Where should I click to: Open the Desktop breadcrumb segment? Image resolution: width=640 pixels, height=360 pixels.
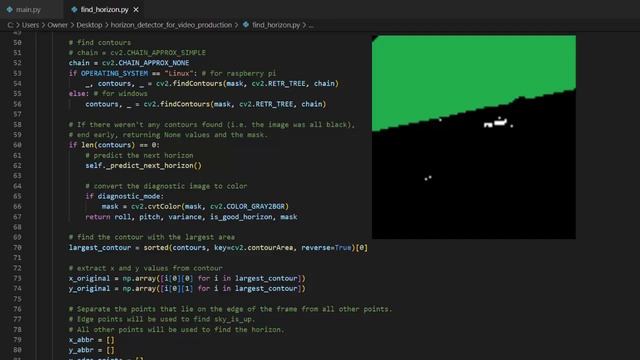89,25
